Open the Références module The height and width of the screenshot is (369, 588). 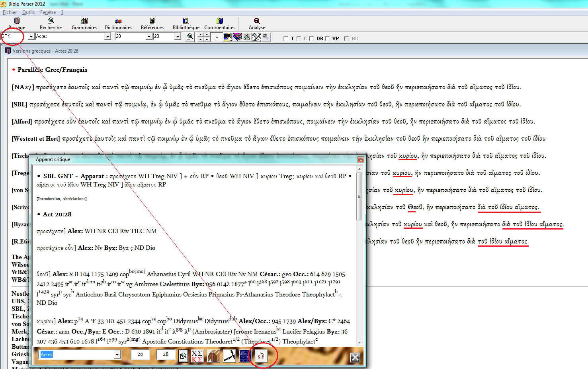[x=152, y=24]
